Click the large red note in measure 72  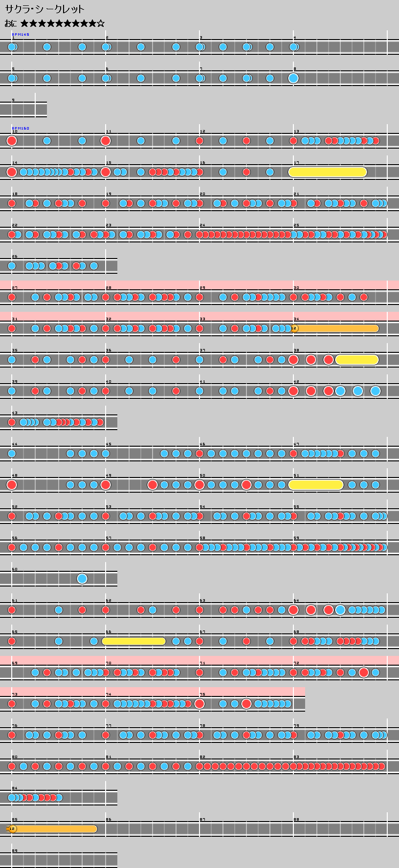(364, 673)
